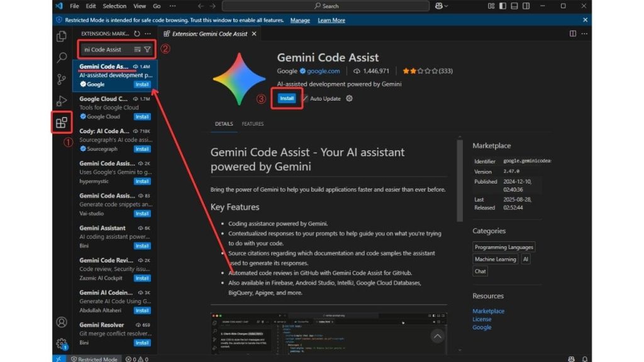Click the command center search box
This screenshot has height=362, width=644.
tap(326, 6)
